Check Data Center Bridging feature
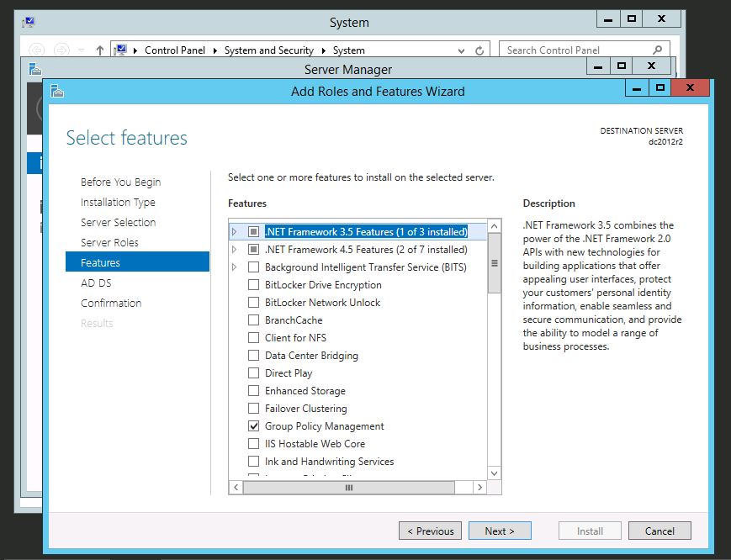 click(253, 356)
